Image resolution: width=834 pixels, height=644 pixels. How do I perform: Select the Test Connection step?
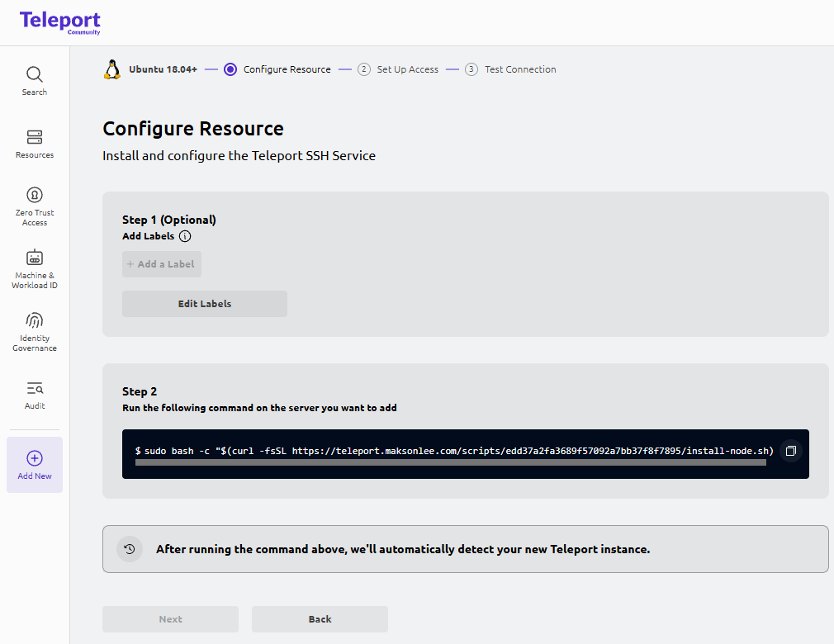click(x=519, y=69)
